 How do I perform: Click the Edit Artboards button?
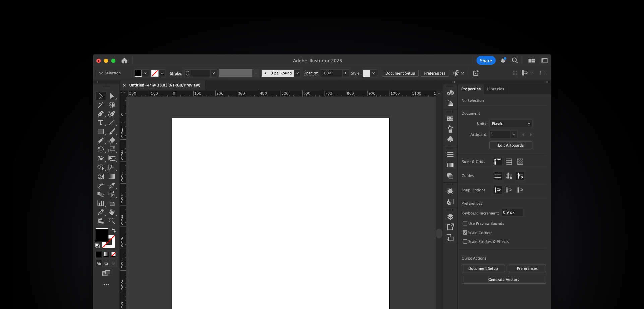pyautogui.click(x=511, y=145)
